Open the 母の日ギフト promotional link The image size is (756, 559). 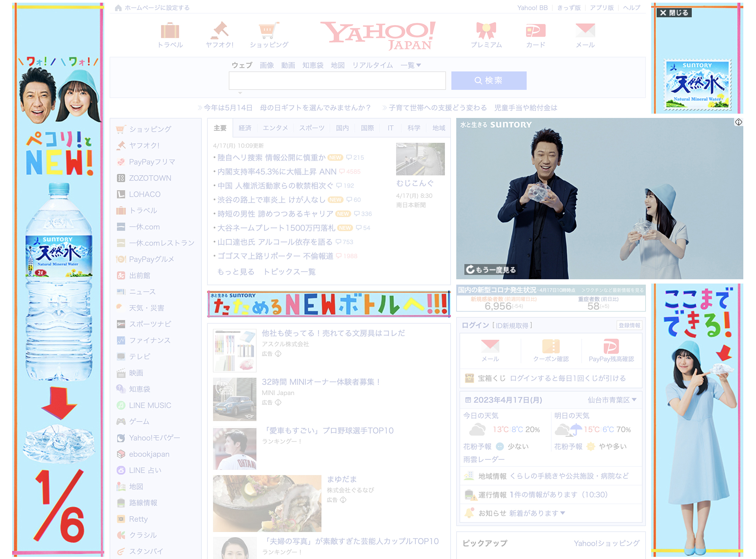(287, 108)
